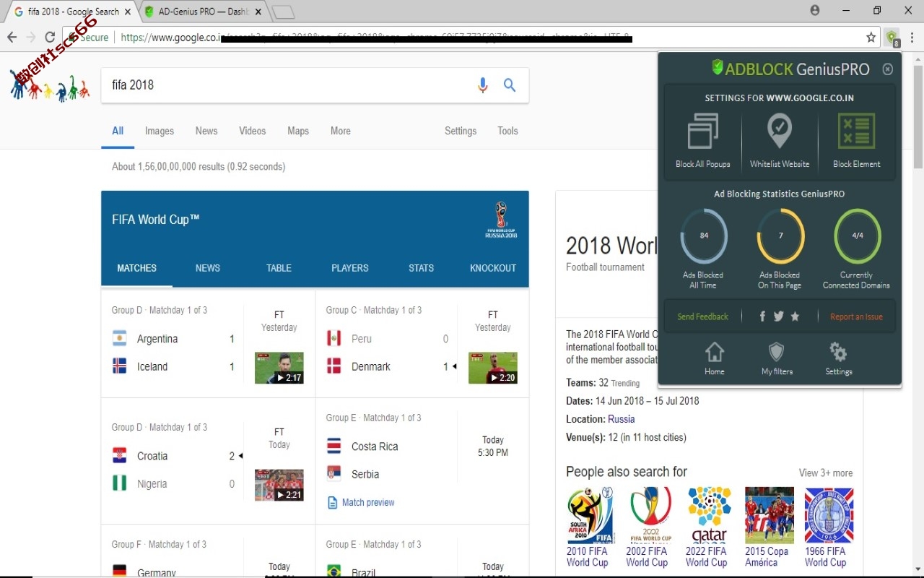Click the Argentina team row
The height and width of the screenshot is (578, 924).
tap(173, 339)
